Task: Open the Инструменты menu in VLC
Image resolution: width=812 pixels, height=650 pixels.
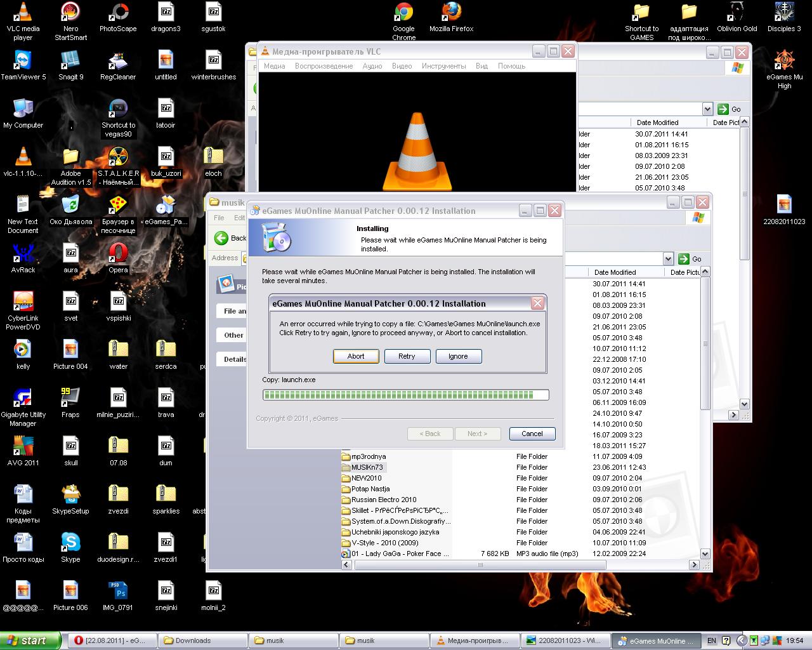Action: click(443, 66)
